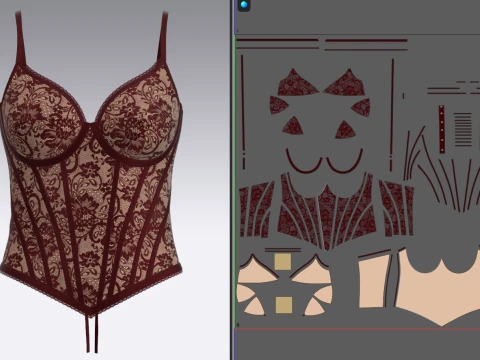The height and width of the screenshot is (360, 480).
Task: Click the center bow junction between cups
Action: [x=90, y=127]
